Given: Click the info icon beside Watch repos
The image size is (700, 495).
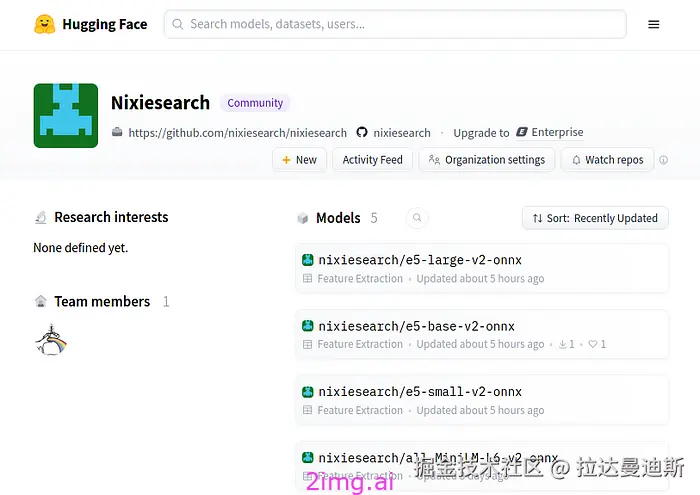Looking at the screenshot, I should tap(663, 160).
